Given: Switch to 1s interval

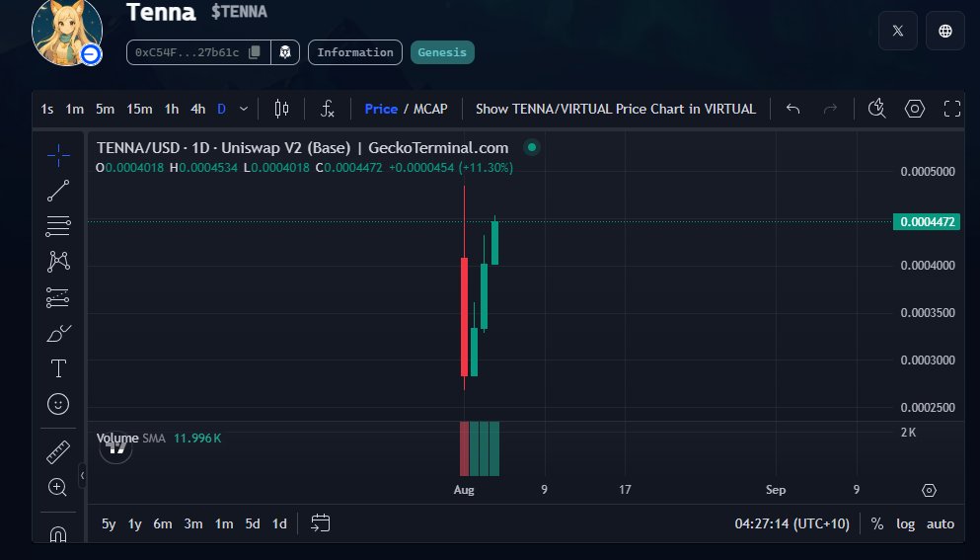Looking at the screenshot, I should click(x=46, y=109).
